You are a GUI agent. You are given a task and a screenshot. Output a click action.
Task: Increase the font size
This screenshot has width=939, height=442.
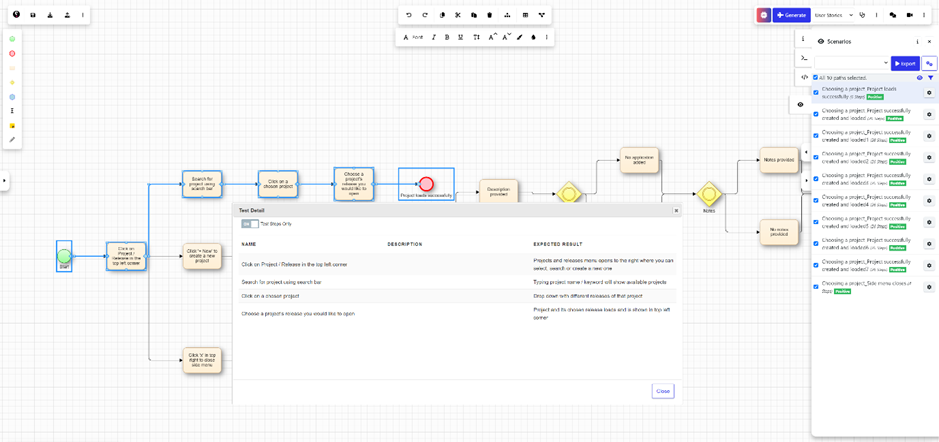[492, 37]
